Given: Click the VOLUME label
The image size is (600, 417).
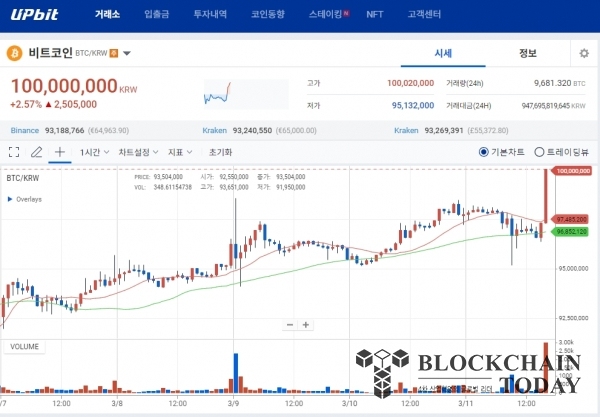Looking at the screenshot, I should (x=24, y=347).
